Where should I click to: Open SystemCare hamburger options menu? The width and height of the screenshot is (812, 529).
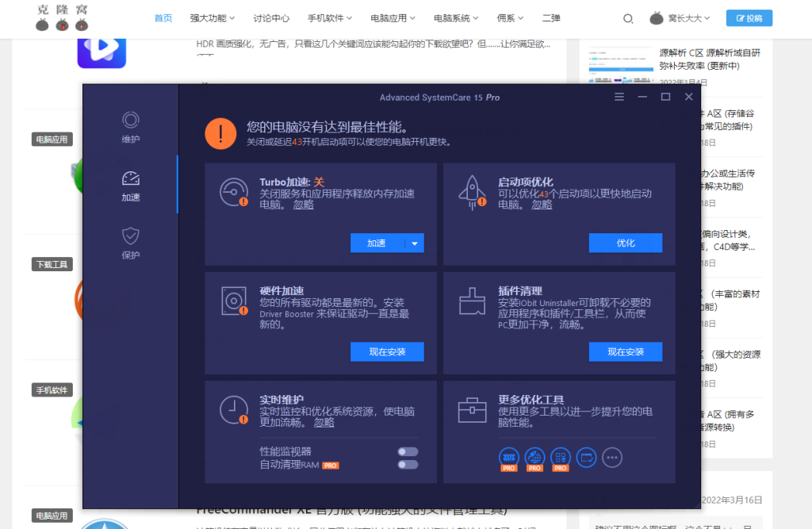(x=619, y=97)
